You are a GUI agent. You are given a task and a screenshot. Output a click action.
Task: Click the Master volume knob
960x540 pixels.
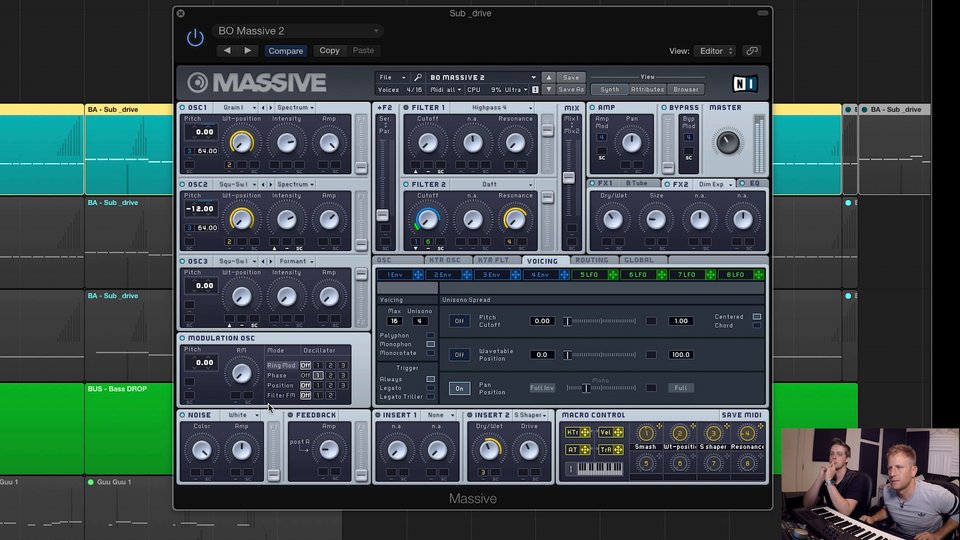(727, 143)
